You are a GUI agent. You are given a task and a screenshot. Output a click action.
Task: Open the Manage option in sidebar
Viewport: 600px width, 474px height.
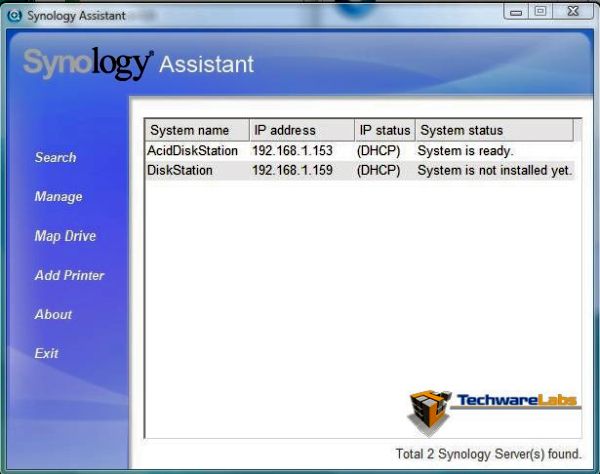pos(59,197)
